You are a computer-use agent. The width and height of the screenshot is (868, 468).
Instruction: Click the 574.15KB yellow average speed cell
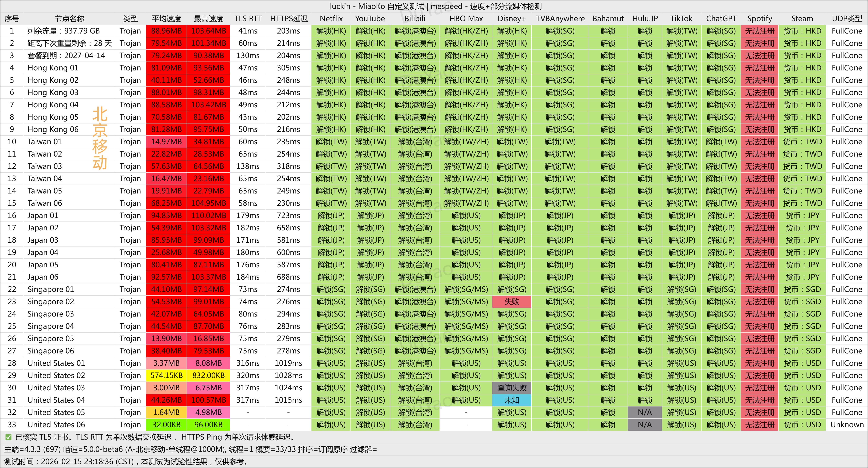166,376
